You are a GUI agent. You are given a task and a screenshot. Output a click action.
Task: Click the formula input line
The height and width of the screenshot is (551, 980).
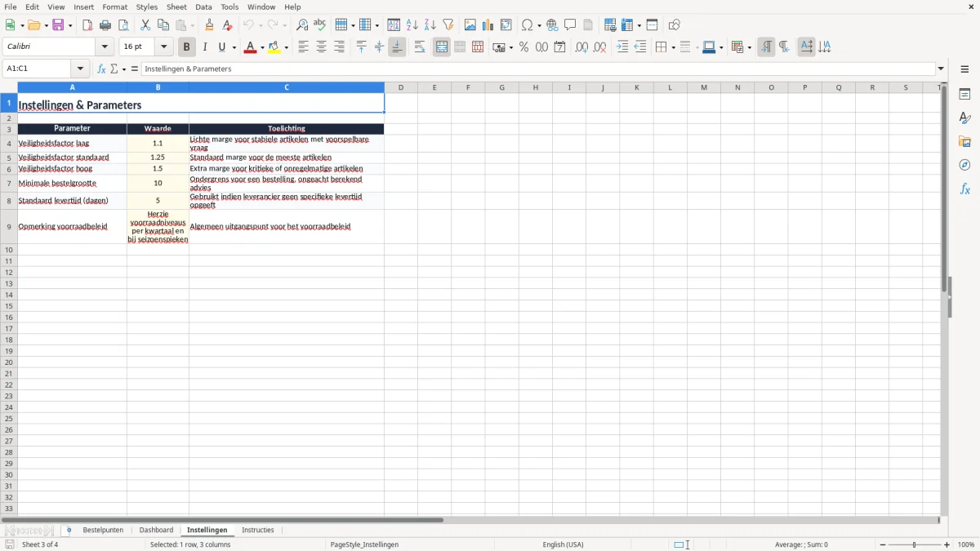coord(538,69)
